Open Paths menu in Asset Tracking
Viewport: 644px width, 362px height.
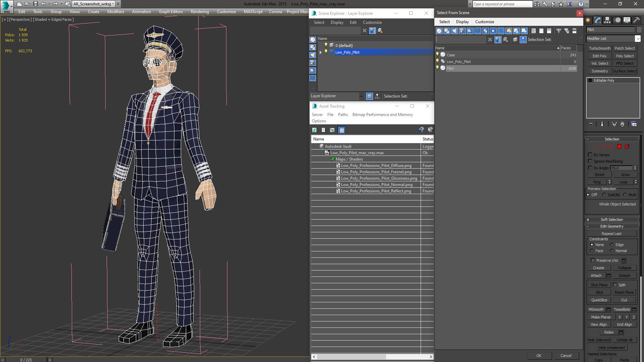(342, 115)
